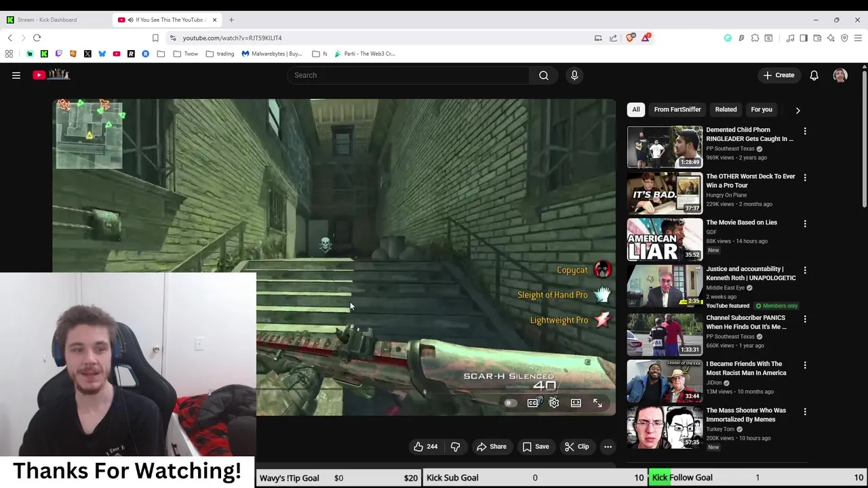The width and height of the screenshot is (868, 488).
Task: Show more filter chips with right arrow
Action: click(x=797, y=110)
